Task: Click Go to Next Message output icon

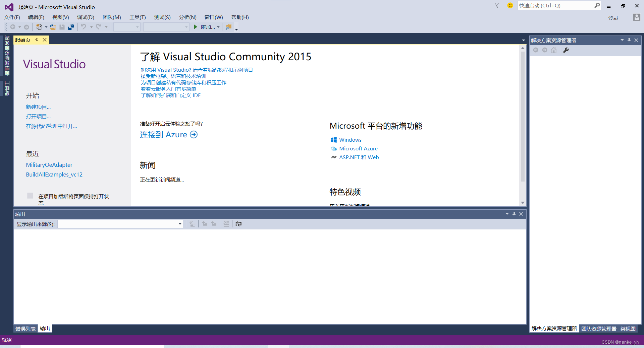Action: [214, 224]
